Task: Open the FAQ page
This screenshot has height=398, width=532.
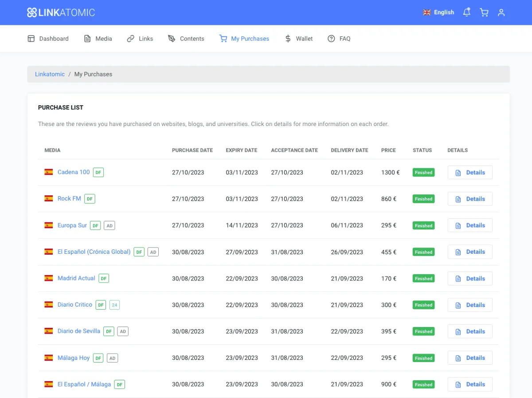Action: click(x=339, y=39)
